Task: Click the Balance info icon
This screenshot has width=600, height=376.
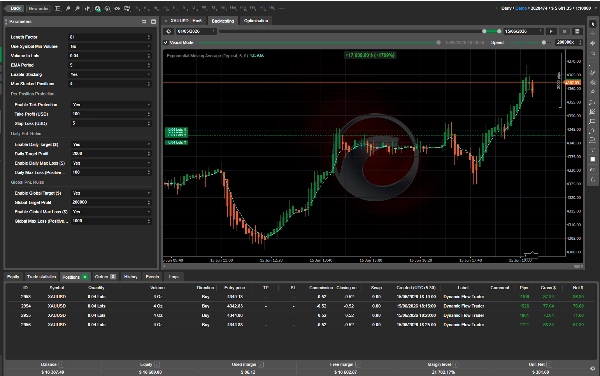Action: 61,365
